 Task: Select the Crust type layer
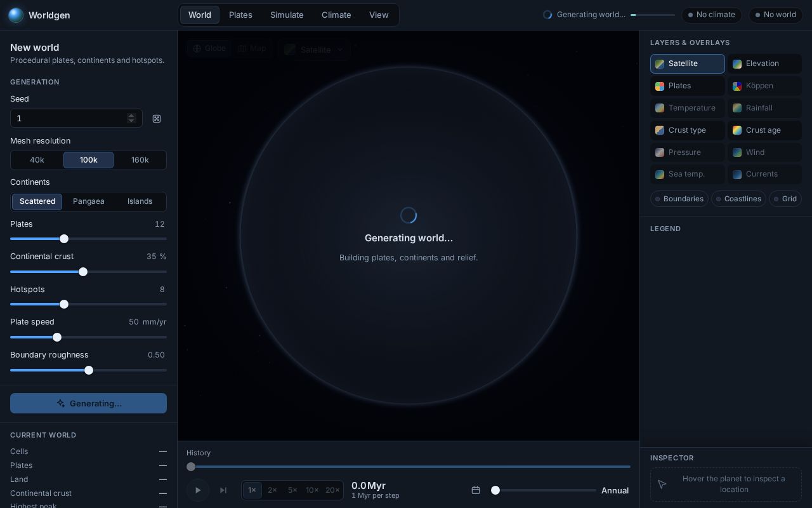[x=688, y=130]
